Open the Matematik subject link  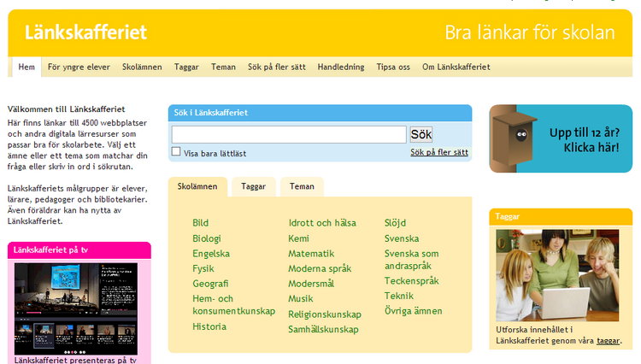311,254
